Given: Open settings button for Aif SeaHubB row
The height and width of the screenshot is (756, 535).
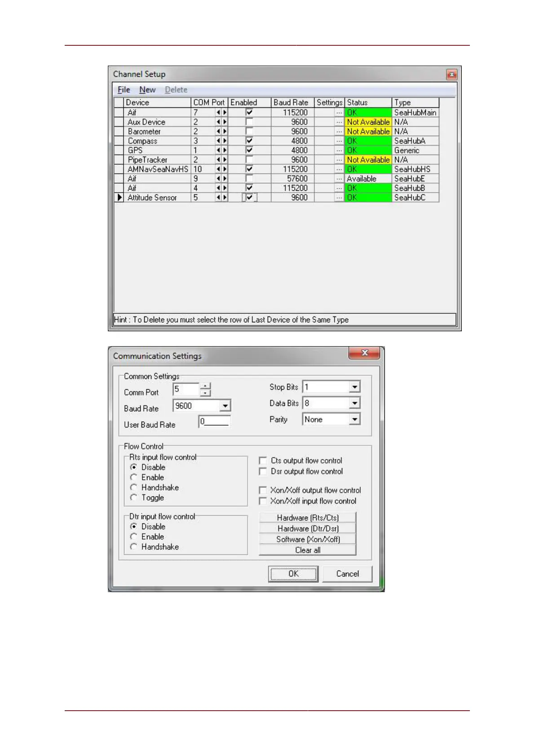Looking at the screenshot, I should pos(339,188).
